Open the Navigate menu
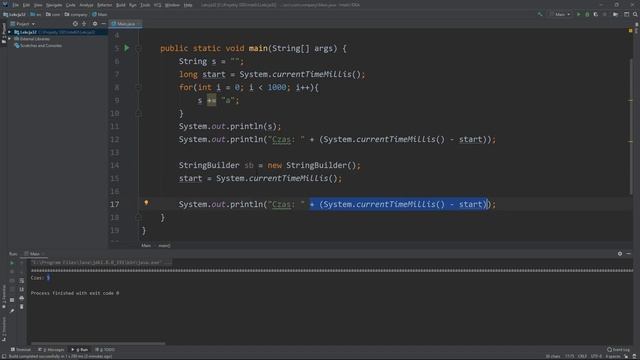Viewport: 640px width, 360px height. point(54,5)
